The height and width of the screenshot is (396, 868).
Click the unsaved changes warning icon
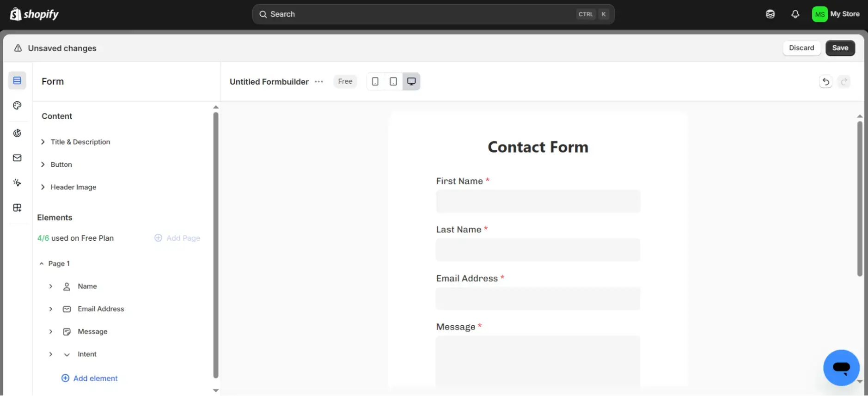coord(18,48)
